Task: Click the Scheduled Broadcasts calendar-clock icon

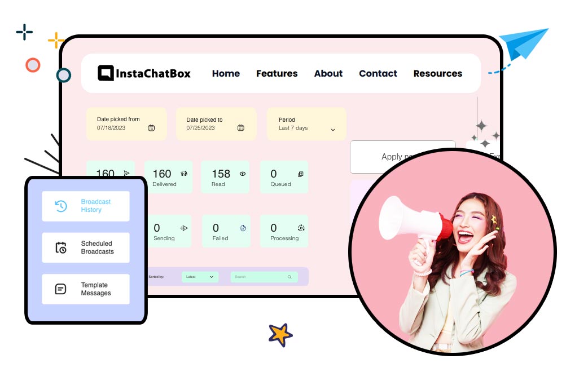Action: click(x=61, y=247)
